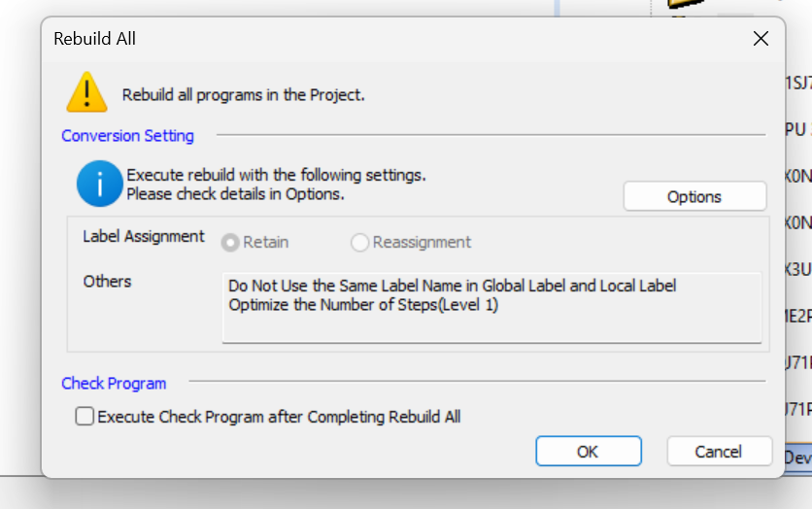Select the Retain label assignment option
Viewport: 812px width, 509px height.
point(230,242)
